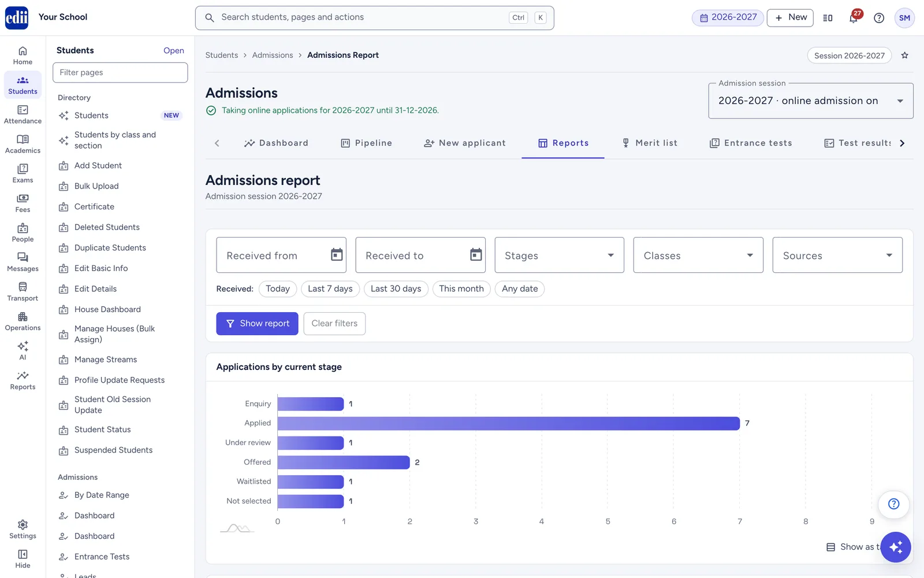
Task: Open the AI sidebar item
Action: click(23, 350)
